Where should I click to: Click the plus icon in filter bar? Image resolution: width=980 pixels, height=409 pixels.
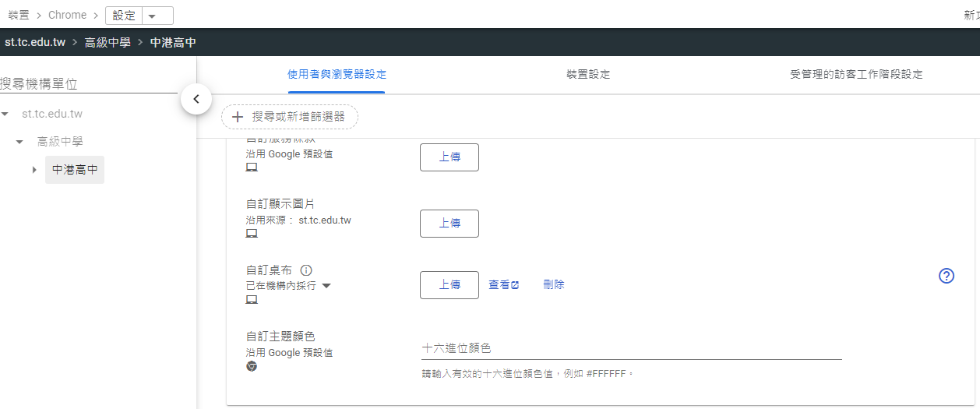click(238, 117)
